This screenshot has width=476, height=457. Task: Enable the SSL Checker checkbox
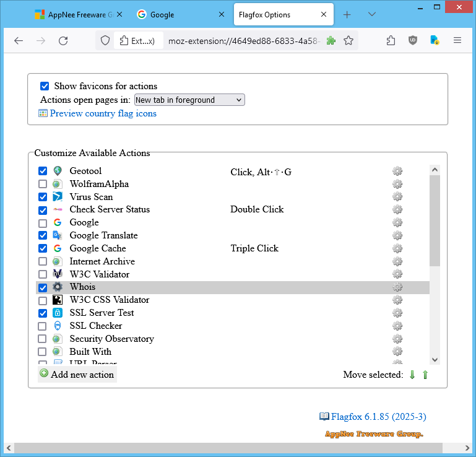click(42, 326)
